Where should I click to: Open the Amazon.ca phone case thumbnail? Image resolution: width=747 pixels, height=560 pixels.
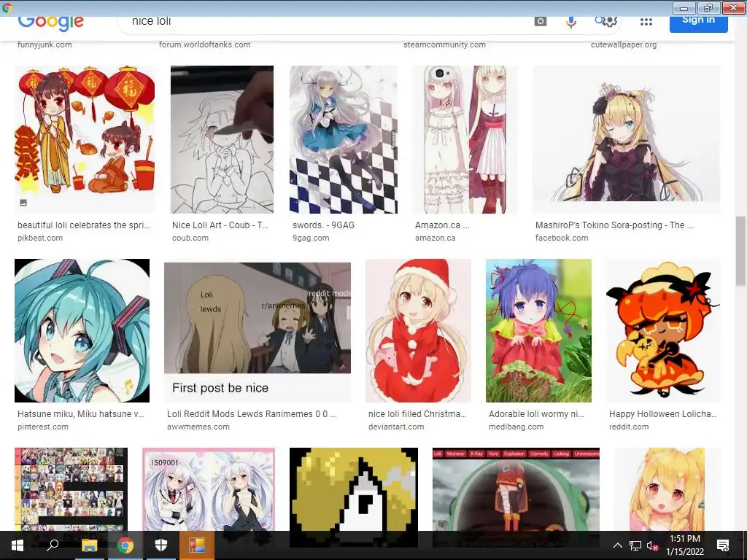[x=465, y=139]
